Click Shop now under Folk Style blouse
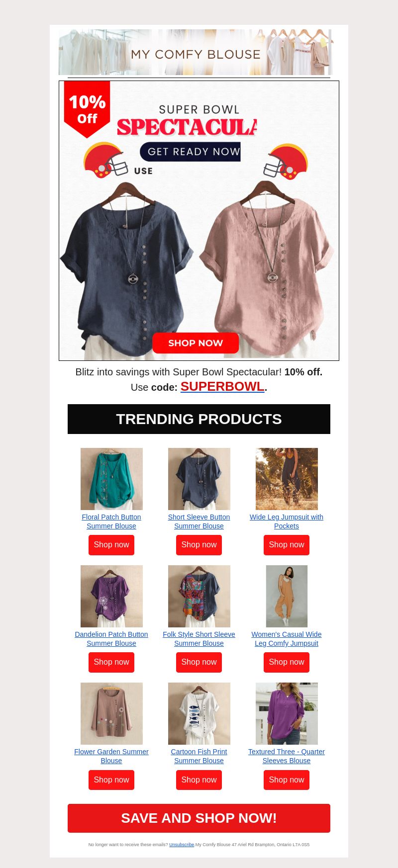The image size is (398, 868). pyautogui.click(x=199, y=662)
